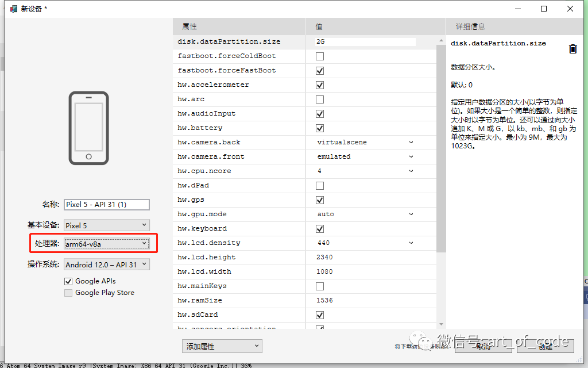Enable the fastboot.forceColdBoot checkbox
This screenshot has width=588, height=368.
[320, 56]
